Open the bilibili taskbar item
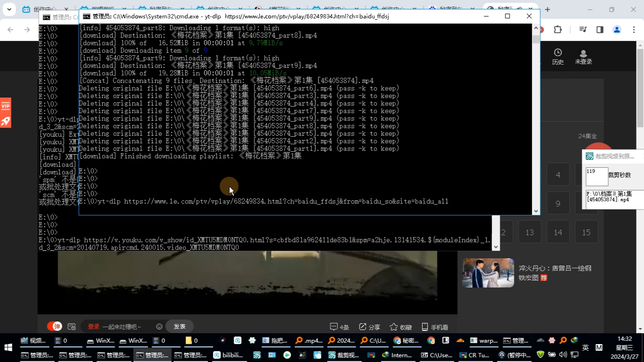The width and height of the screenshot is (644, 362). (x=228, y=355)
